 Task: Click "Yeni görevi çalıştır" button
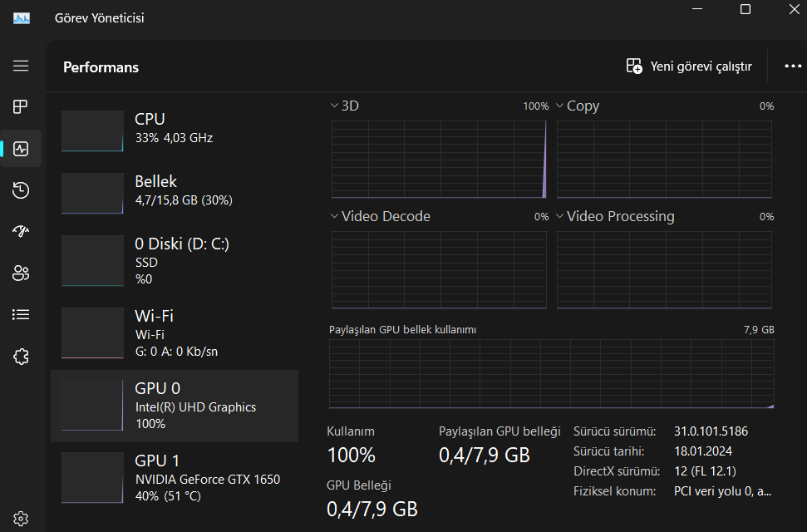[x=689, y=66]
